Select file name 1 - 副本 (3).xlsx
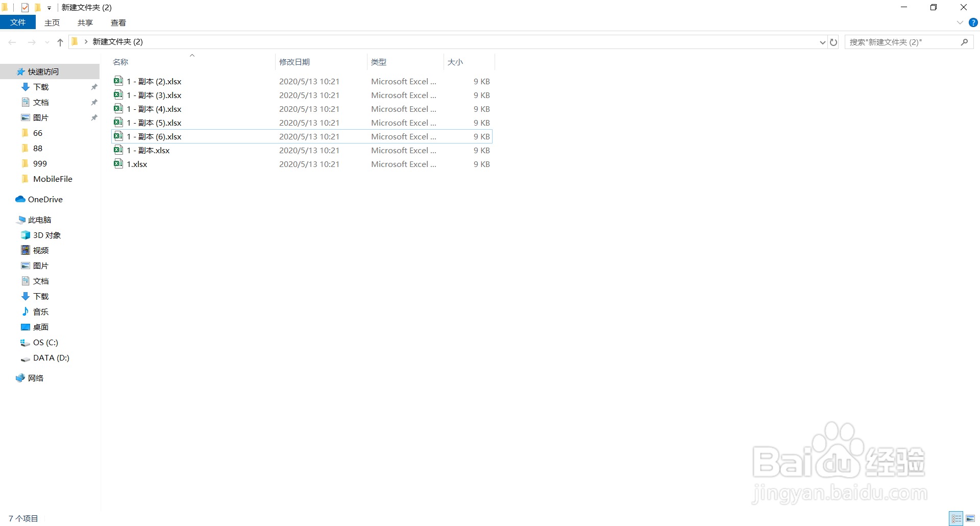980x526 pixels. click(154, 95)
